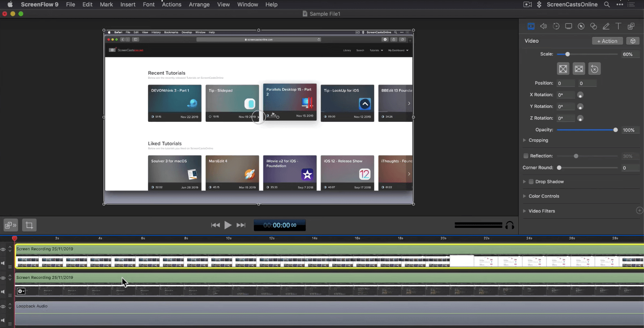
Task: Click the track menu handle on Loopback Audio
Action: (x=10, y=323)
